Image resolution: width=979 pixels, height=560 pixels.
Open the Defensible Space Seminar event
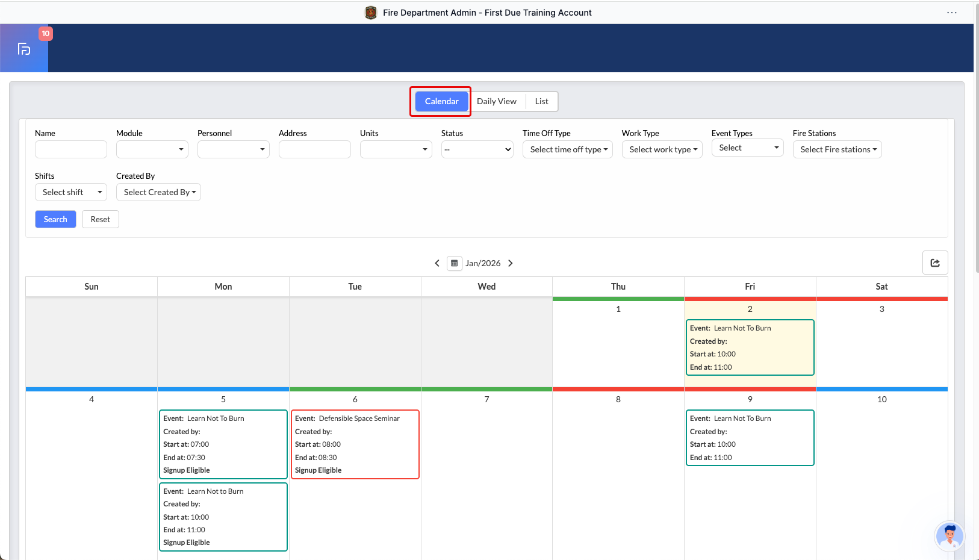(x=355, y=444)
